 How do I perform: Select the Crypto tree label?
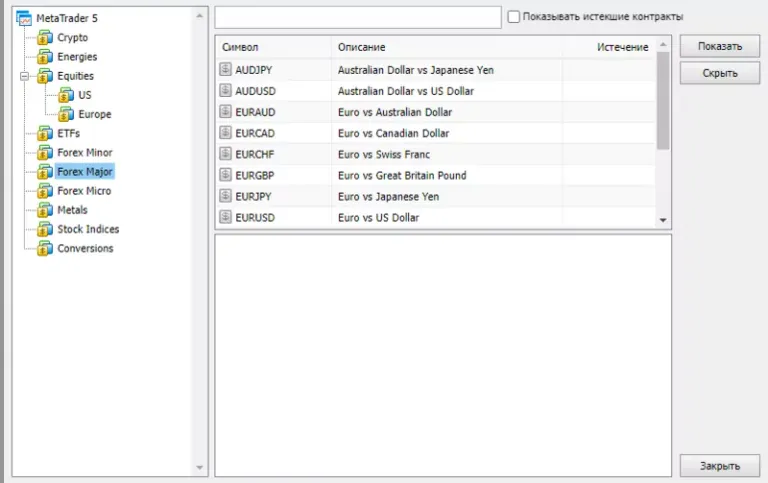click(x=72, y=38)
